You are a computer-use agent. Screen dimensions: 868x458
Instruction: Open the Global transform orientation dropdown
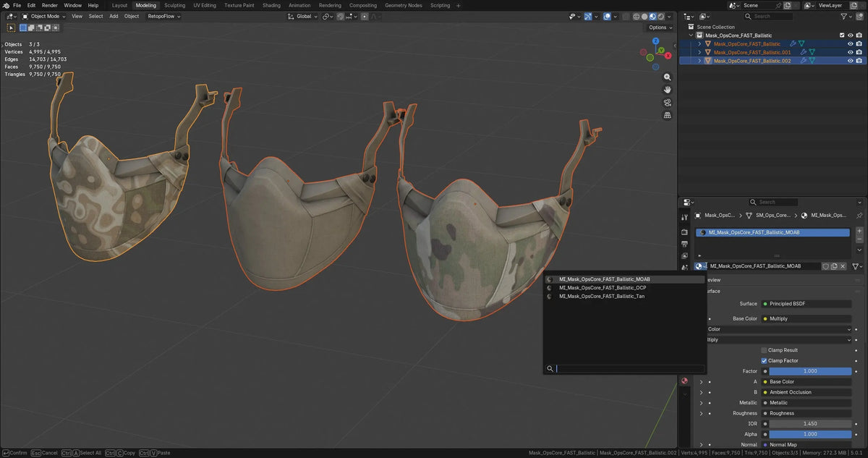click(304, 16)
